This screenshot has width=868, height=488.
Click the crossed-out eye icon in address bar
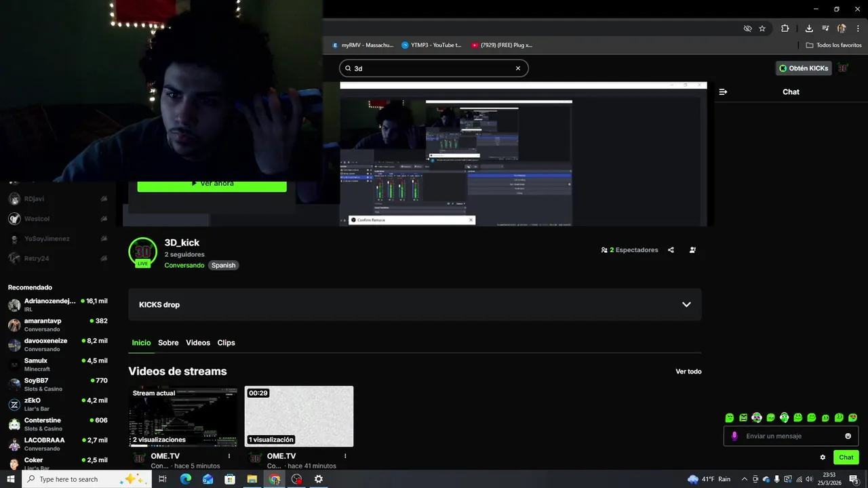747,28
